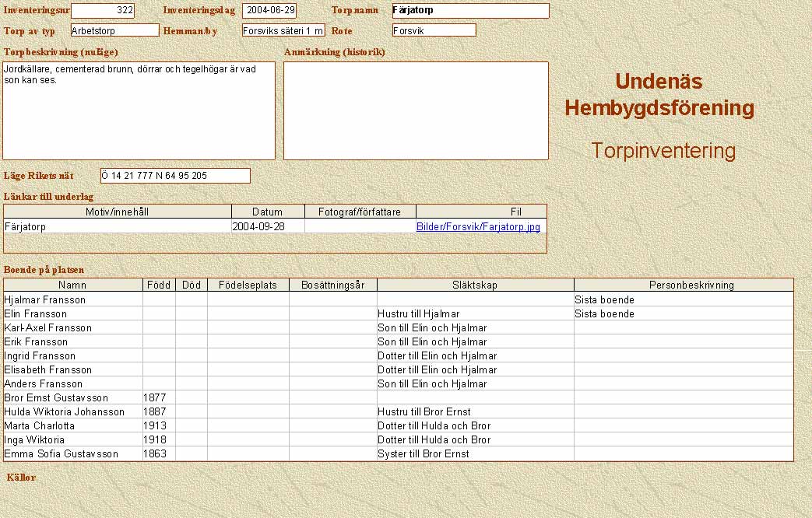Click the Namn column header

click(x=72, y=285)
